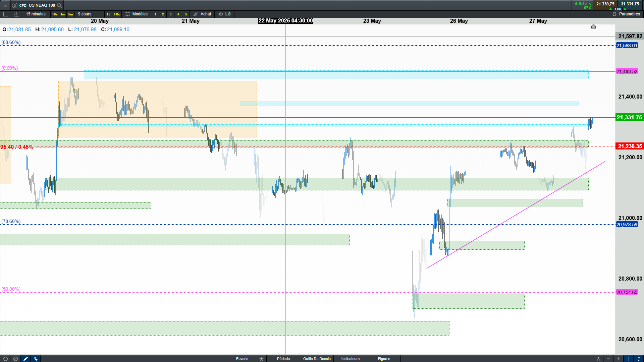Viewport: 644px width, 362px height.
Task: Open the Outils De Dessin tab
Action: click(x=317, y=359)
